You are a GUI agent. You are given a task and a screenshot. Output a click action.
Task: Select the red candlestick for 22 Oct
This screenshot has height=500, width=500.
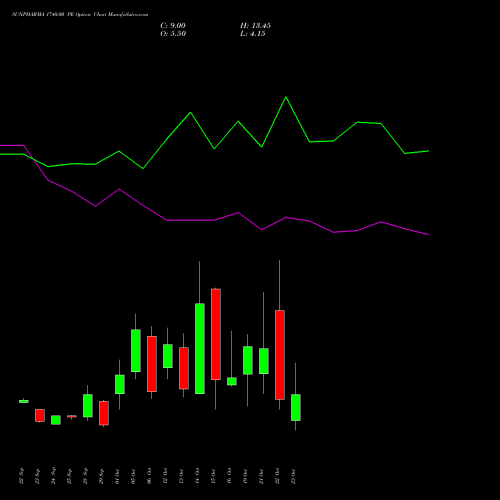(x=280, y=355)
